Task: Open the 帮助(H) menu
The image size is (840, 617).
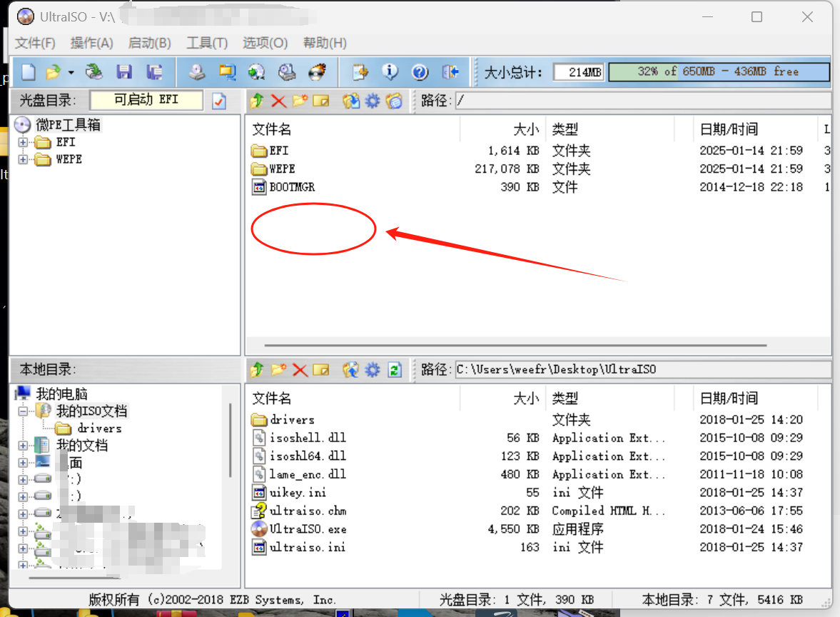Action: [x=325, y=43]
